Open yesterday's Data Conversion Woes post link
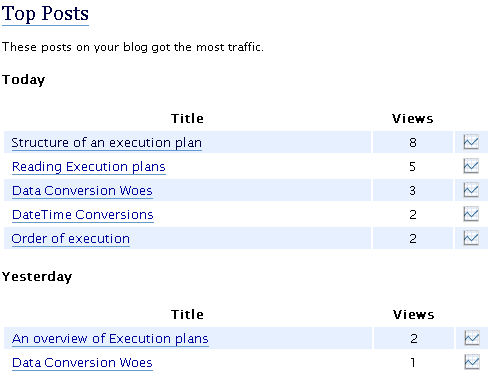This screenshot has height=384, width=497. 82,363
